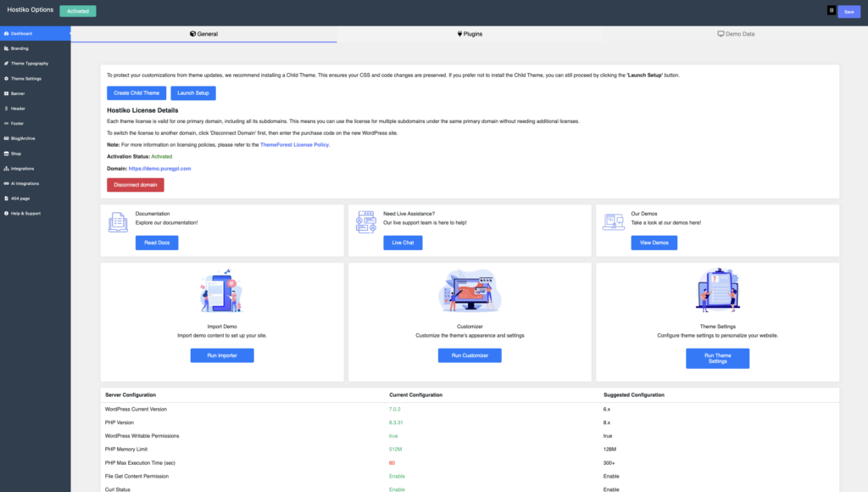Click the Theme Typography pen icon

click(x=6, y=63)
